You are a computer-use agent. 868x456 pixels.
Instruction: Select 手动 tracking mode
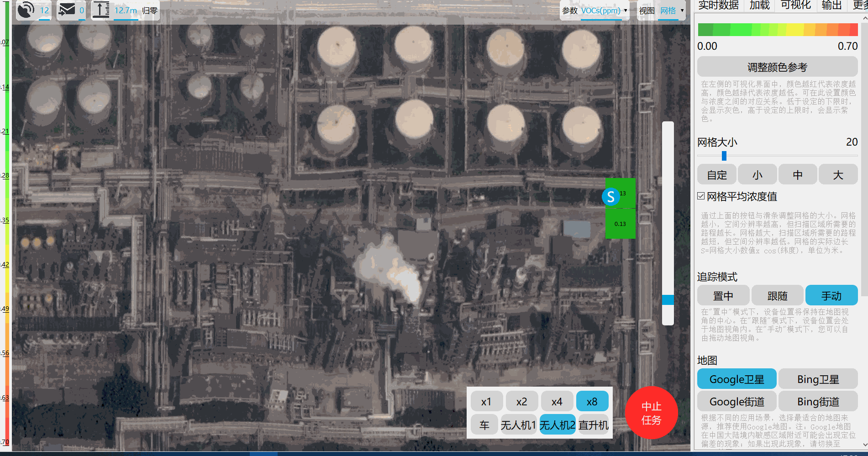831,296
